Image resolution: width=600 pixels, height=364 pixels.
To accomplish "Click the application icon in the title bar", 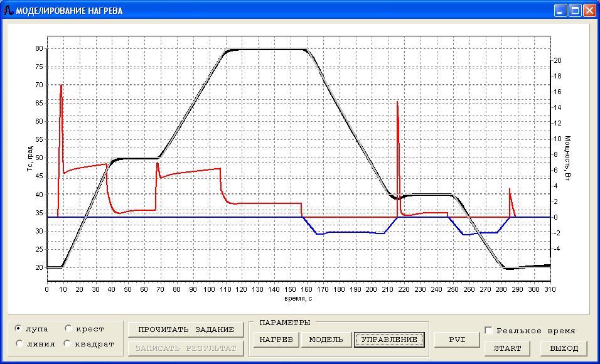I will pyautogui.click(x=8, y=11).
